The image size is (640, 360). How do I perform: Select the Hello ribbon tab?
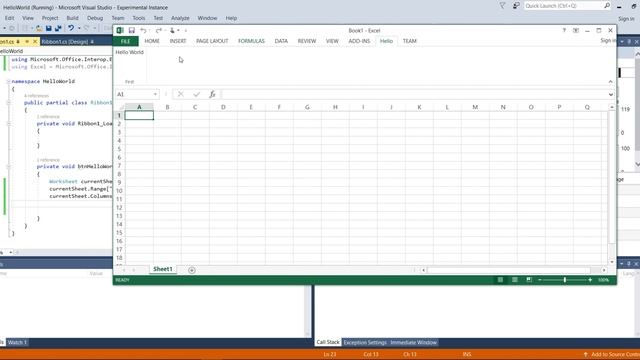[386, 41]
